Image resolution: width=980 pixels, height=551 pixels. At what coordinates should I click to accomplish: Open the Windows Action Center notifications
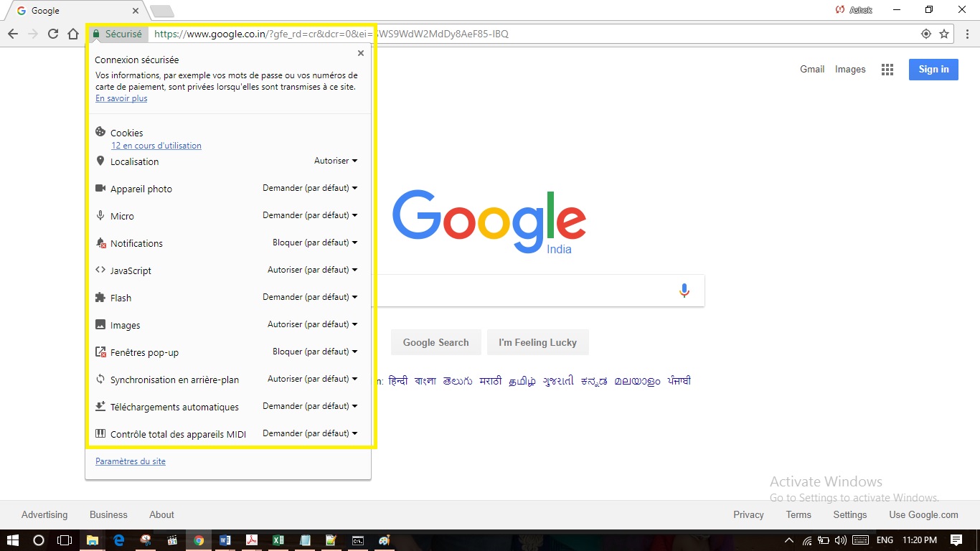click(x=956, y=540)
